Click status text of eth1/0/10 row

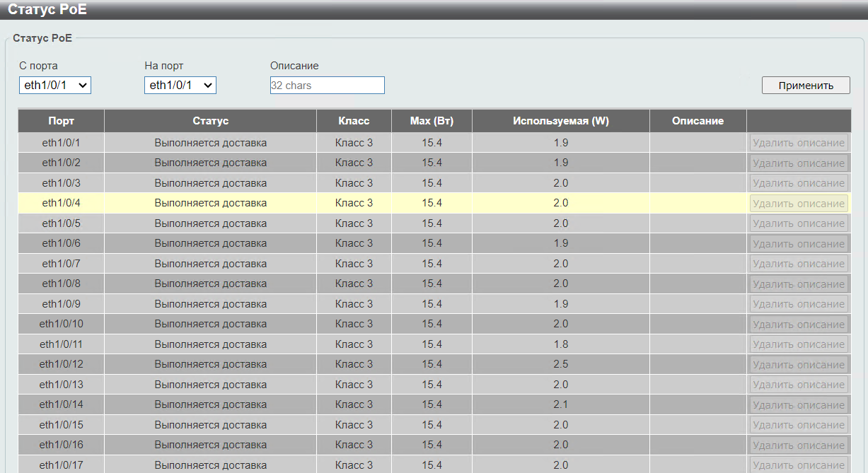210,324
